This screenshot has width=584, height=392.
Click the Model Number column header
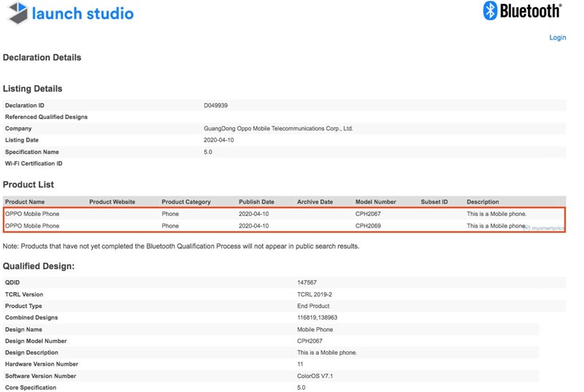pyautogui.click(x=376, y=201)
